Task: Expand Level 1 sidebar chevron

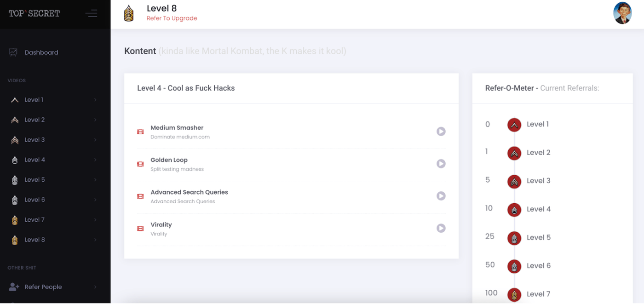Action: [x=95, y=100]
